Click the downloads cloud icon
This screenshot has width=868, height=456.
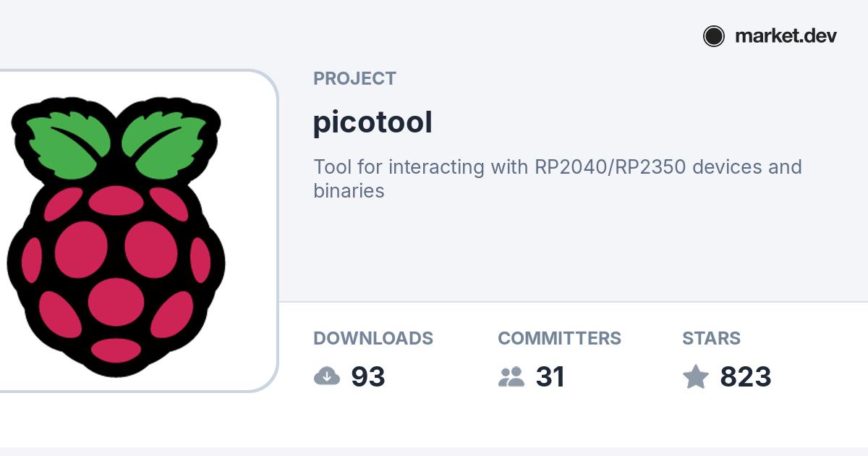(327, 376)
